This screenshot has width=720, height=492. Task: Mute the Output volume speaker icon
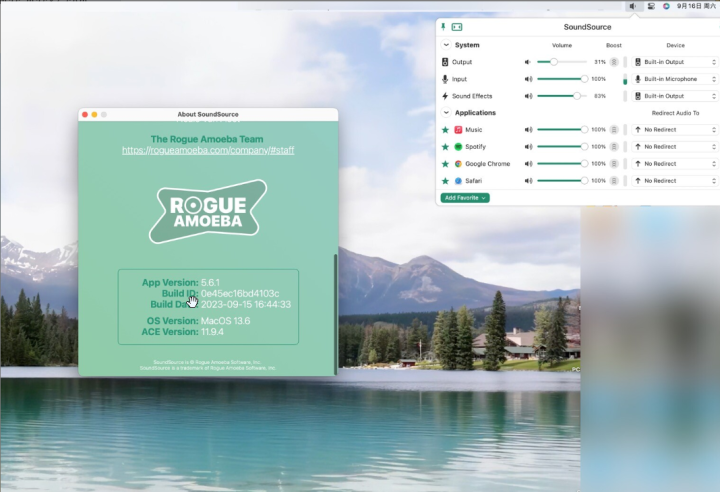coord(528,62)
